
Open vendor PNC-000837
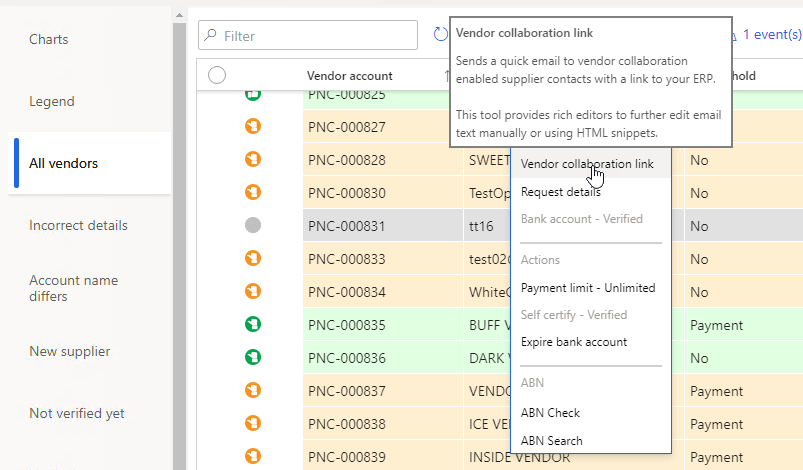pos(347,391)
